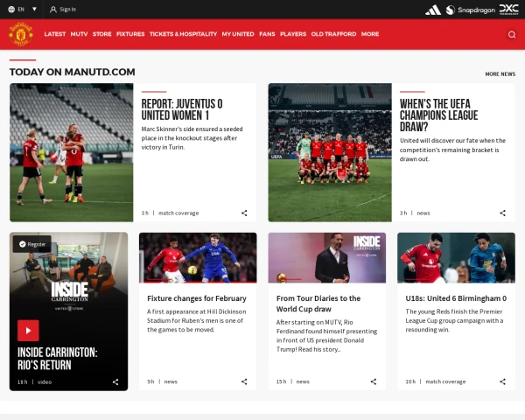Viewport: 525px width, 420px height.
Task: Open the search magnifier icon
Action: (x=512, y=34)
